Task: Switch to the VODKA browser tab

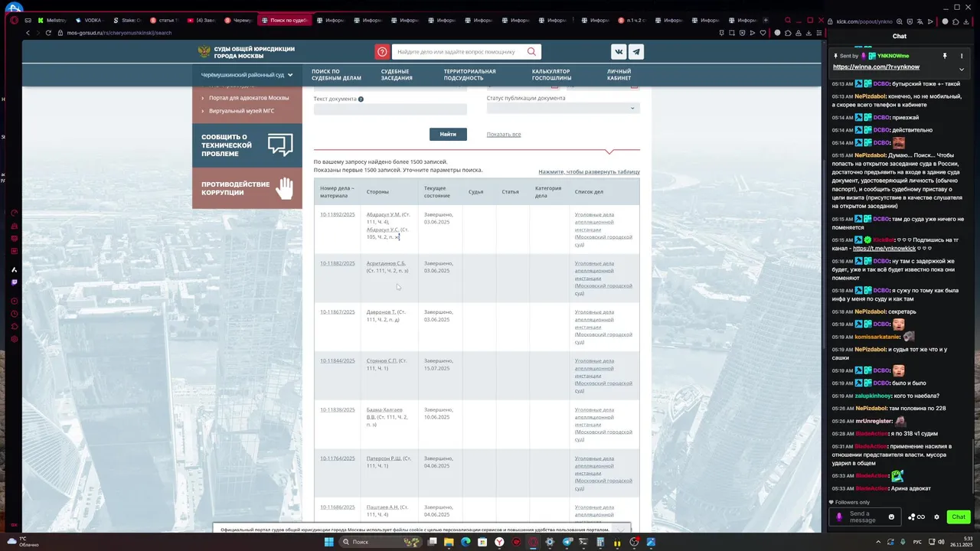Action: point(88,21)
